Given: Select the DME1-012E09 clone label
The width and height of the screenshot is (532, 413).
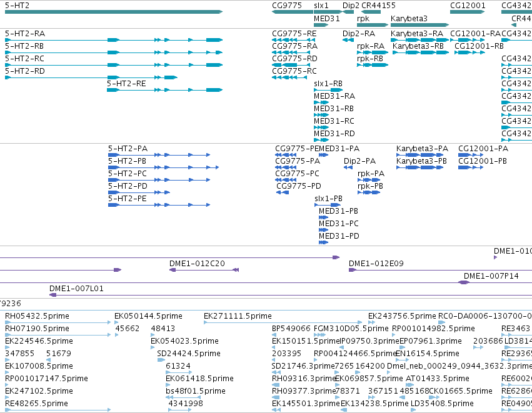Looking at the screenshot, I should [376, 264].
